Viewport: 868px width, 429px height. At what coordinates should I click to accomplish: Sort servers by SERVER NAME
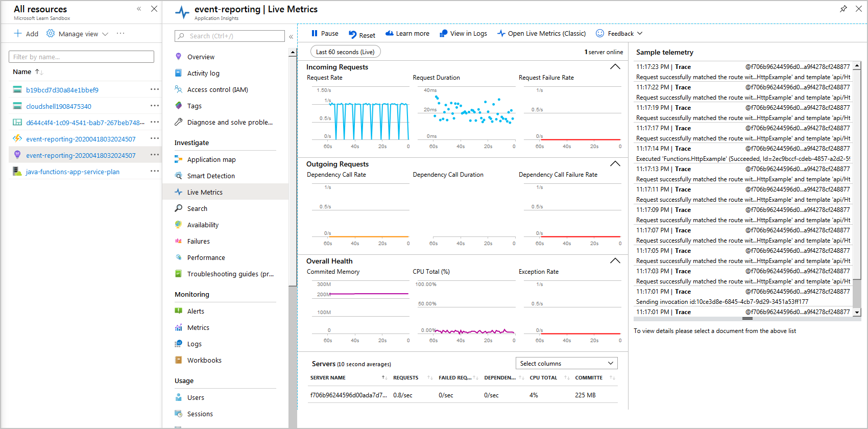pos(348,378)
